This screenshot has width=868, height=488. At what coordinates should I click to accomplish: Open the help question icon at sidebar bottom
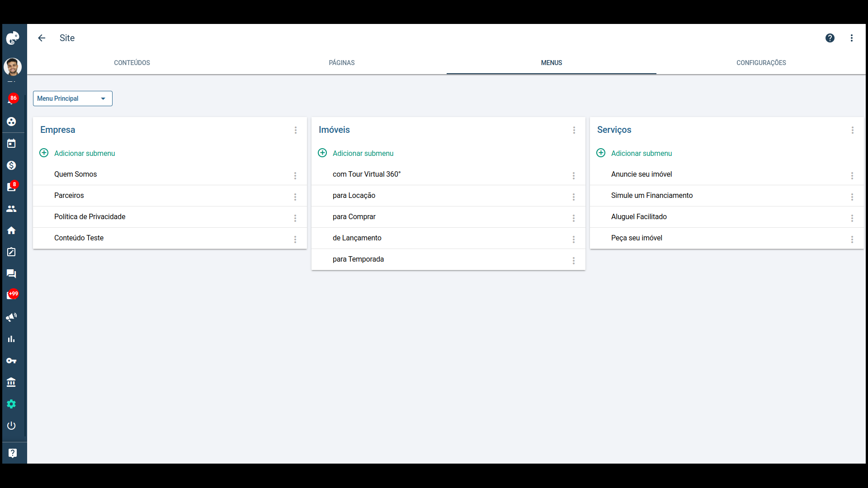tap(13, 453)
